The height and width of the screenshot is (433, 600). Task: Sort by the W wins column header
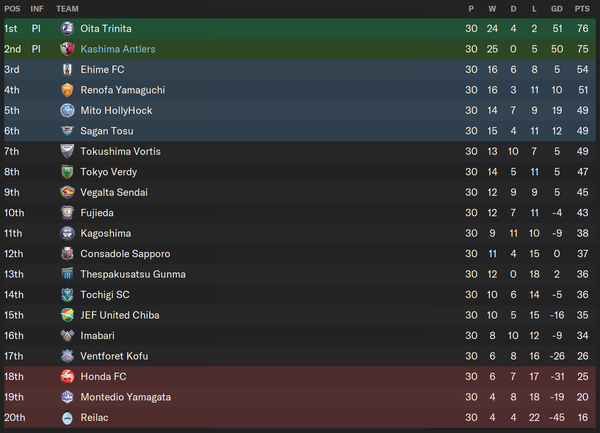click(492, 9)
